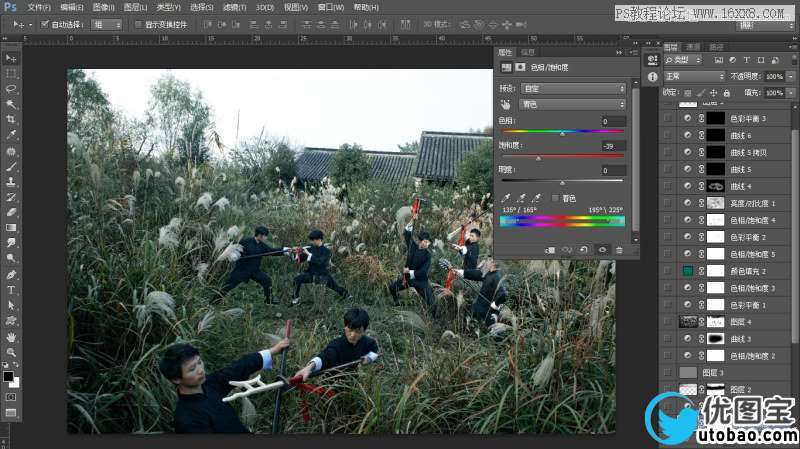This screenshot has width=800, height=449.
Task: Select the Crop tool
Action: [11, 119]
